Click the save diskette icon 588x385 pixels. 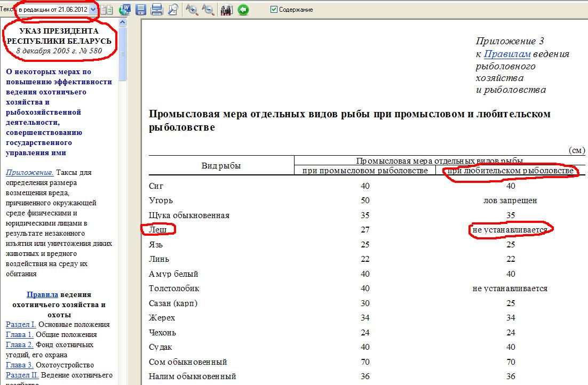141,10
